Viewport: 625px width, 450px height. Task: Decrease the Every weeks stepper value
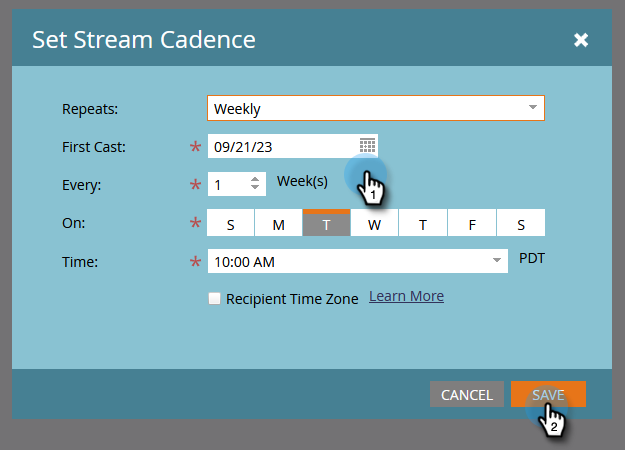[255, 188]
